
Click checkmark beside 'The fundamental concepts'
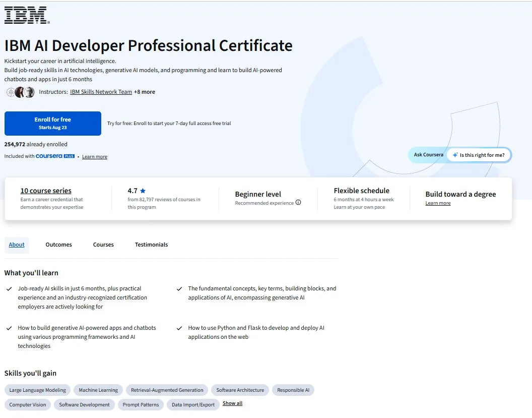179,289
